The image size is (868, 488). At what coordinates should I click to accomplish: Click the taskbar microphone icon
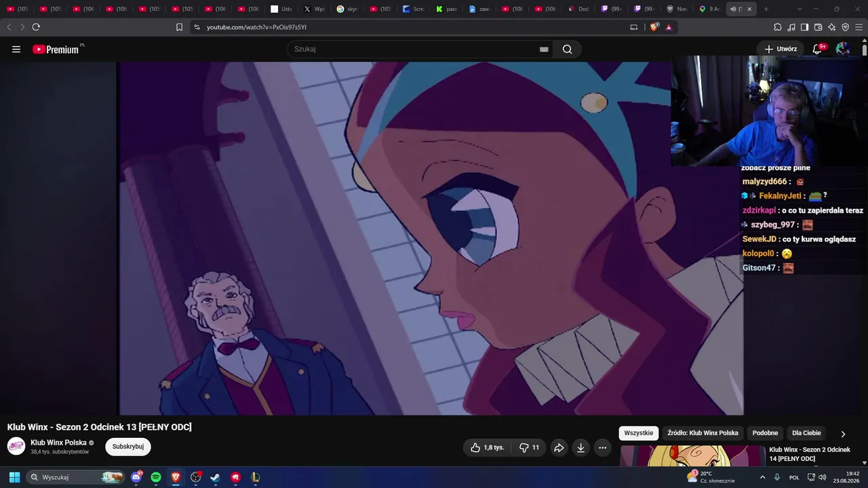[x=777, y=477]
